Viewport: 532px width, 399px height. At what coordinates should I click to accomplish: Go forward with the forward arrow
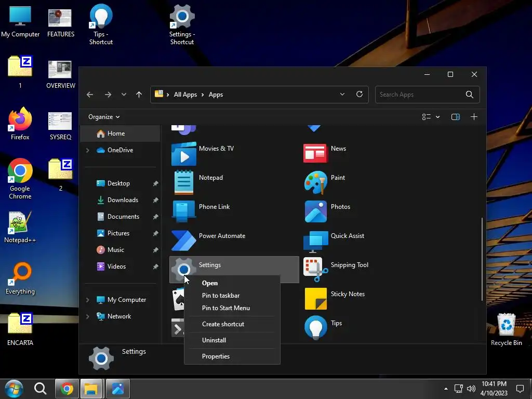108,95
